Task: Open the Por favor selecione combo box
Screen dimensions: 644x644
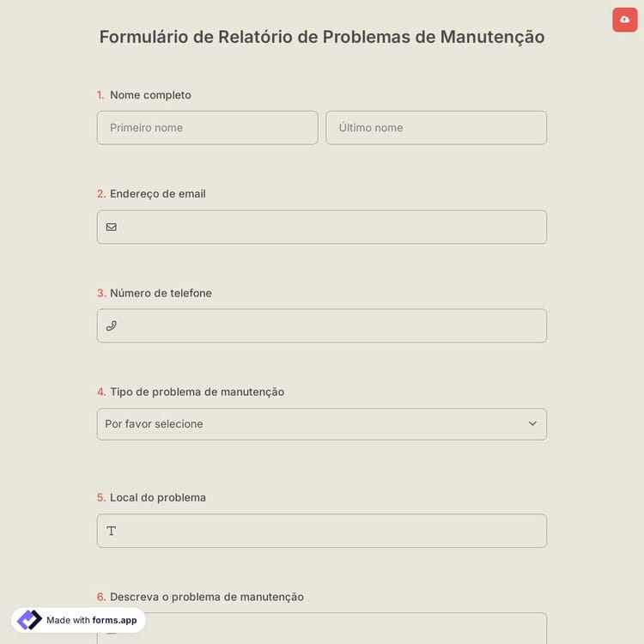Action: tap(309, 424)
